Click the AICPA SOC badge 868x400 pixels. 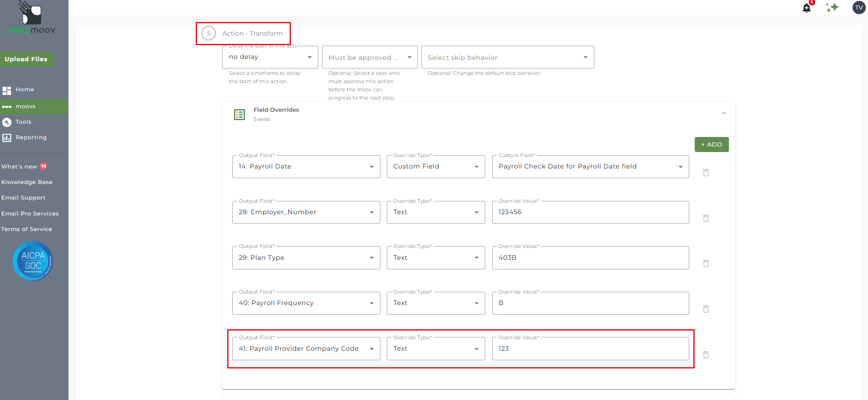(x=33, y=261)
